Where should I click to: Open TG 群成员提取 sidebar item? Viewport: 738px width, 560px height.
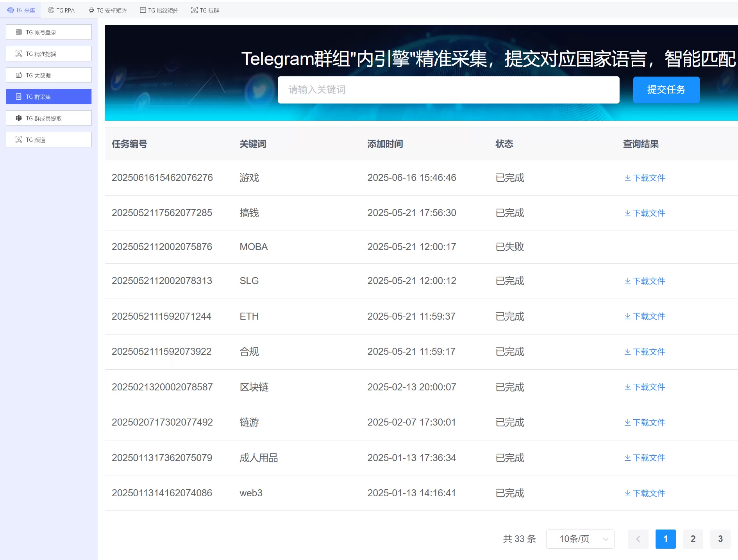(x=49, y=118)
